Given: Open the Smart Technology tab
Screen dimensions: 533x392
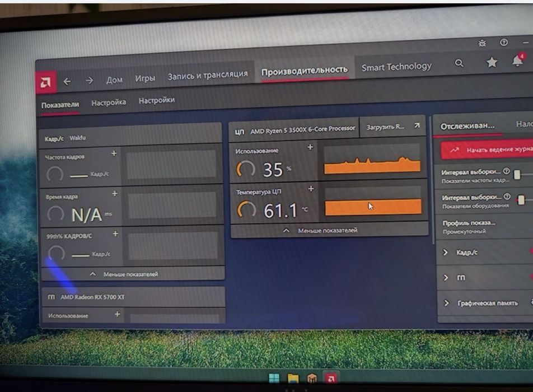Looking at the screenshot, I should coord(396,67).
